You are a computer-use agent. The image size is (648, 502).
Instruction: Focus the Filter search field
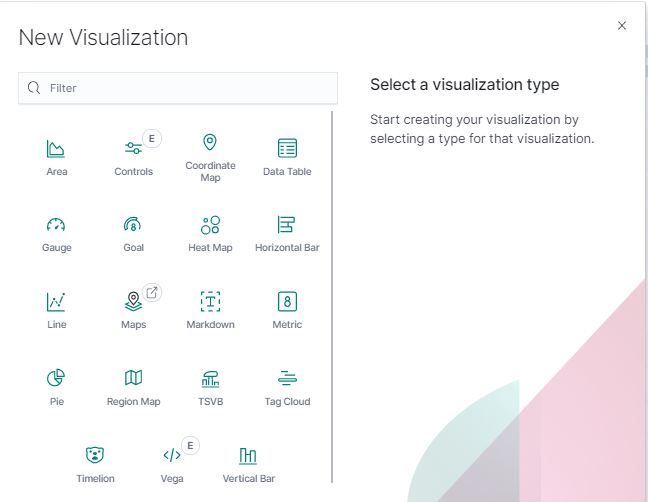tap(178, 88)
